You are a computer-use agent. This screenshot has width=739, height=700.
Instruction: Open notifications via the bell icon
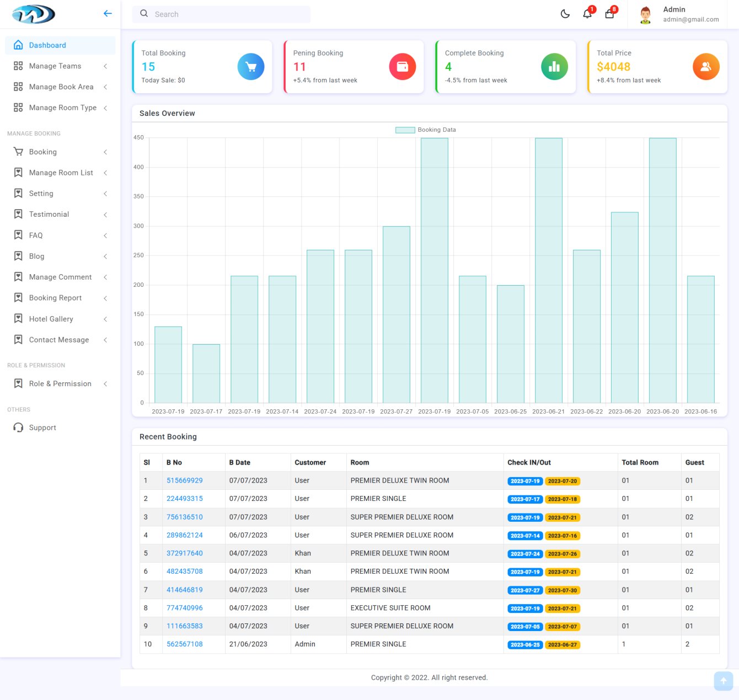pos(587,14)
